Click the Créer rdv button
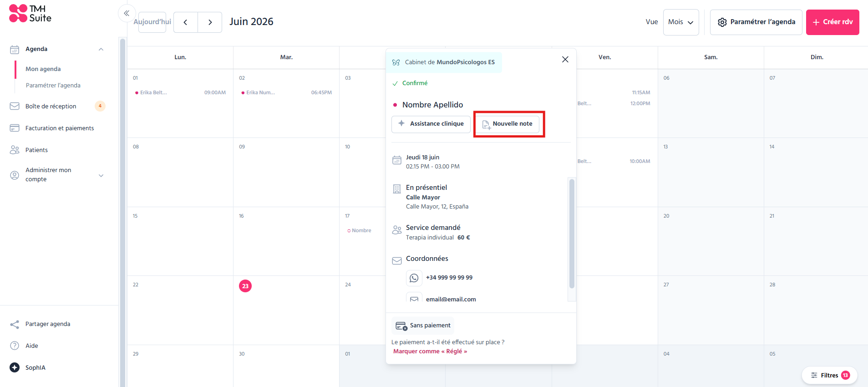868x387 pixels. coord(832,22)
